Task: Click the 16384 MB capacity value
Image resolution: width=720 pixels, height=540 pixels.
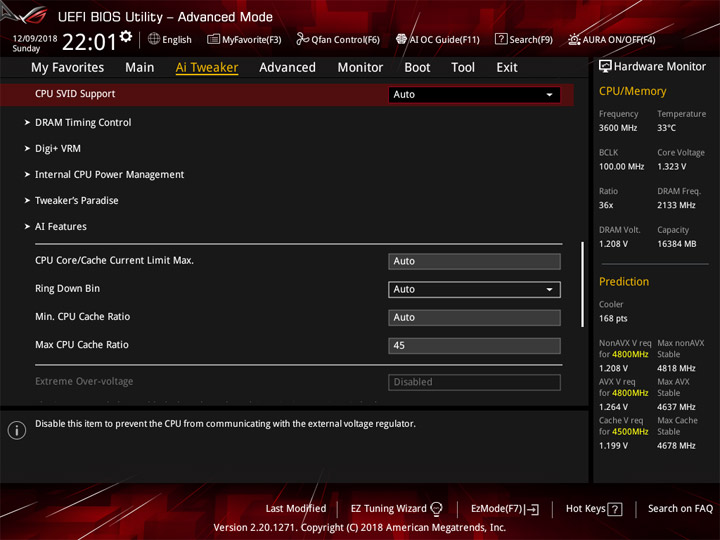Action: (x=676, y=244)
